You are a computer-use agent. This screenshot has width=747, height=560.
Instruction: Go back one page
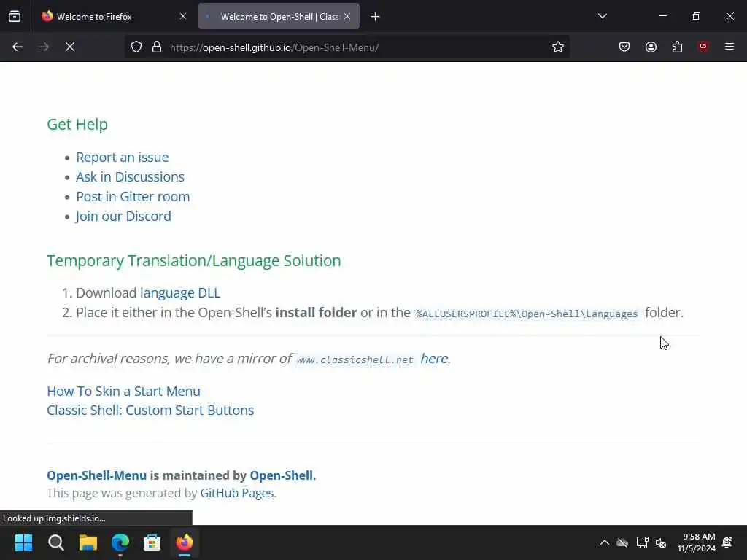(x=18, y=47)
